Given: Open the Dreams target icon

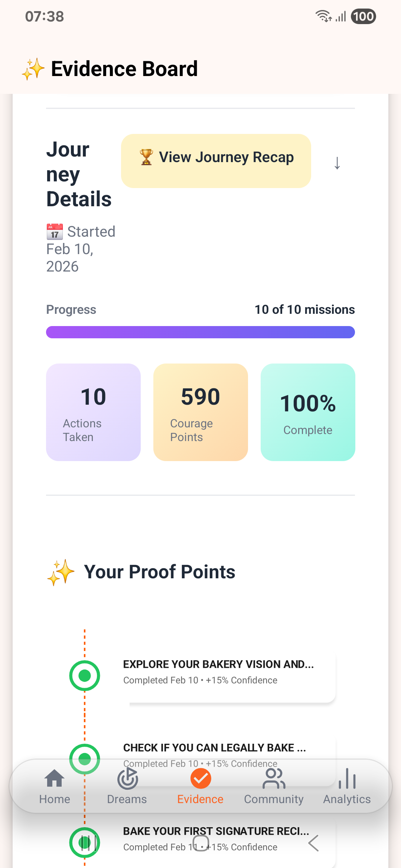Looking at the screenshot, I should click(x=127, y=778).
